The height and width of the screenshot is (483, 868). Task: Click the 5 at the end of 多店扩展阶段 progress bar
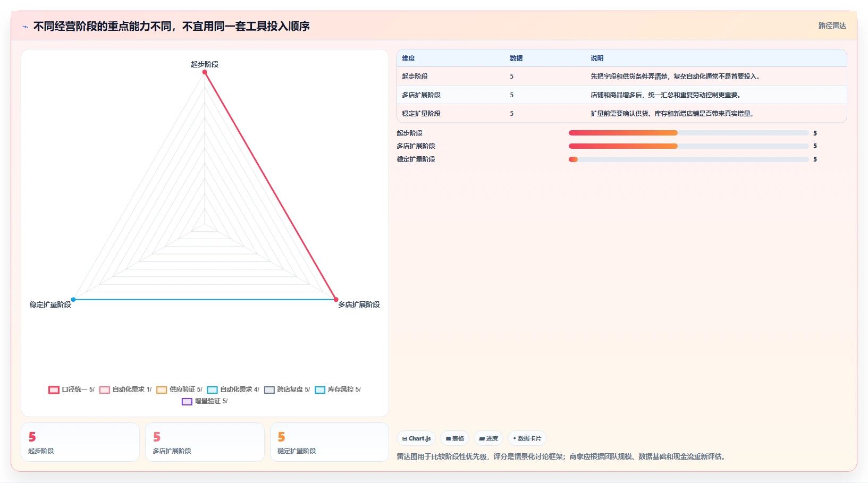815,146
